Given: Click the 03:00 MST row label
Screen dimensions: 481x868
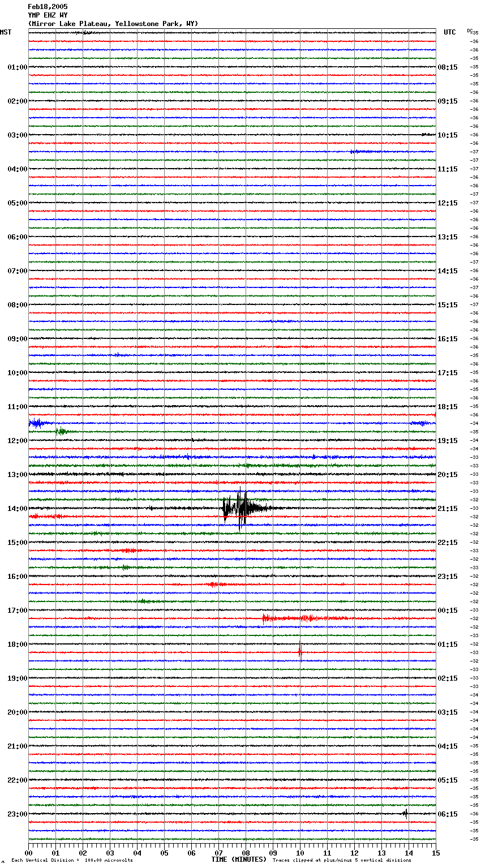Looking at the screenshot, I should pos(18,135).
